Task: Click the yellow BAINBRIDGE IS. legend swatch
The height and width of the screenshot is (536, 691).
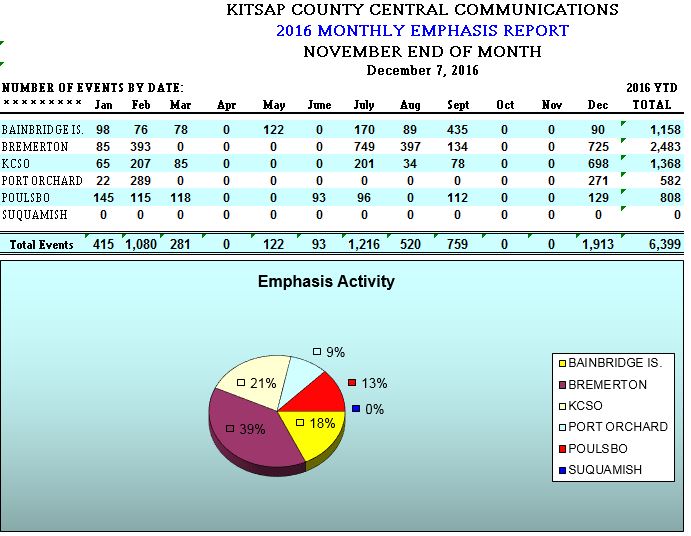Action: tap(562, 363)
